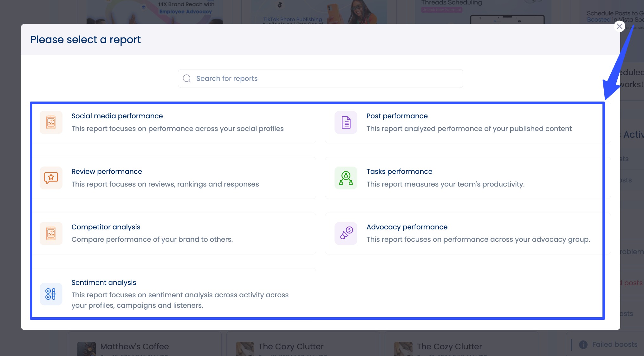
Task: Click the info icon beside Failed boosts
Action: (x=583, y=345)
